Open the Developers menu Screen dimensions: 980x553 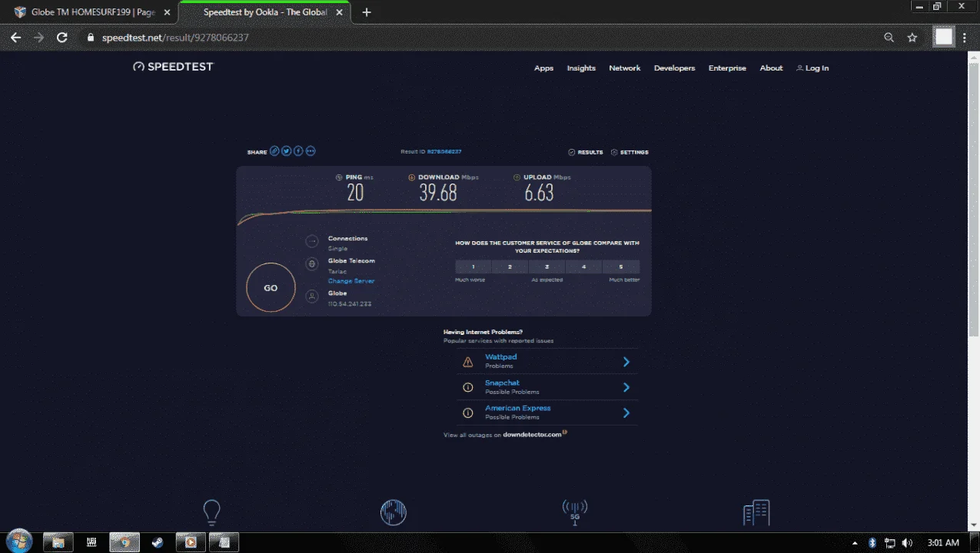pyautogui.click(x=674, y=68)
